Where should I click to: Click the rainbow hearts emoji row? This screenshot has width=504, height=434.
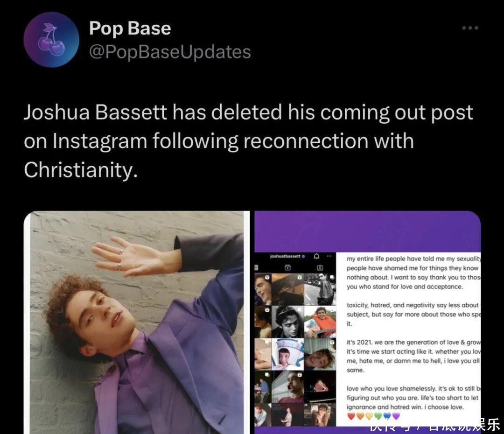tap(374, 416)
